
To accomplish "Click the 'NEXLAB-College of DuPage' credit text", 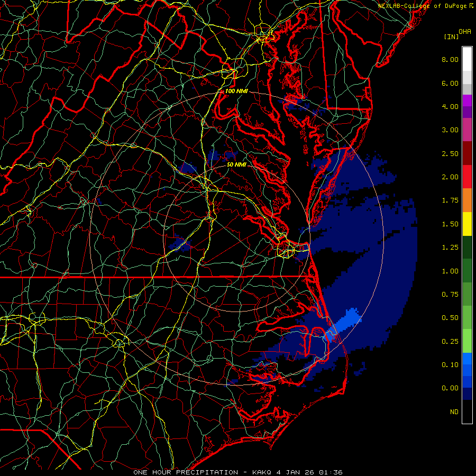I will [x=423, y=6].
